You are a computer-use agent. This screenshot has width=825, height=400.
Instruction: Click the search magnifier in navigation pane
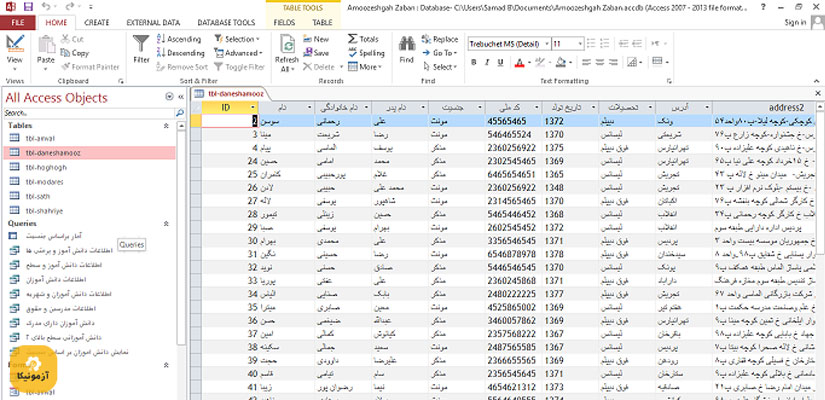click(x=180, y=113)
